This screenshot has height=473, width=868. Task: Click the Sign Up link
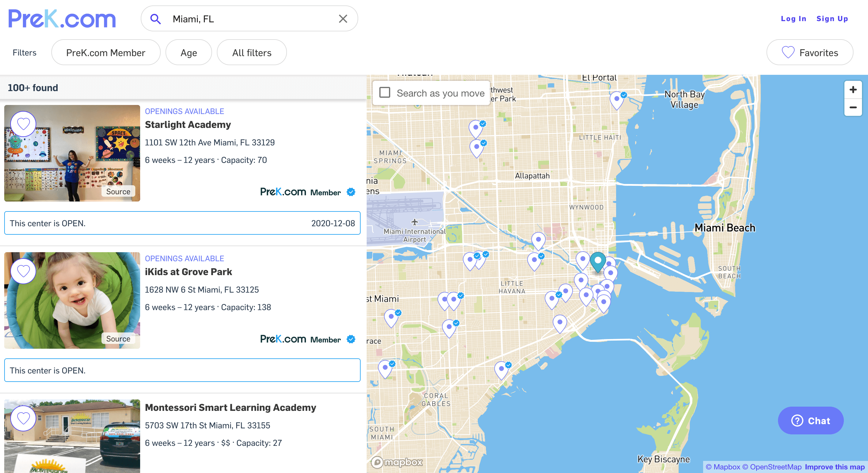[832, 19]
